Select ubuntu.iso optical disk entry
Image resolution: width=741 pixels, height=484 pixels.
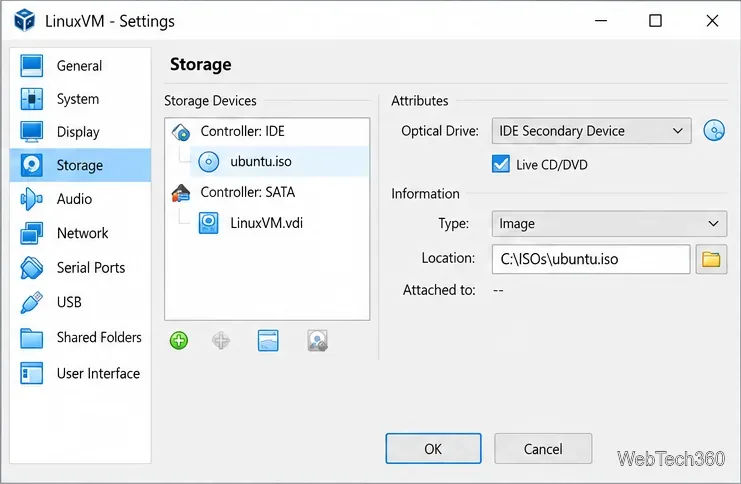pos(279,162)
